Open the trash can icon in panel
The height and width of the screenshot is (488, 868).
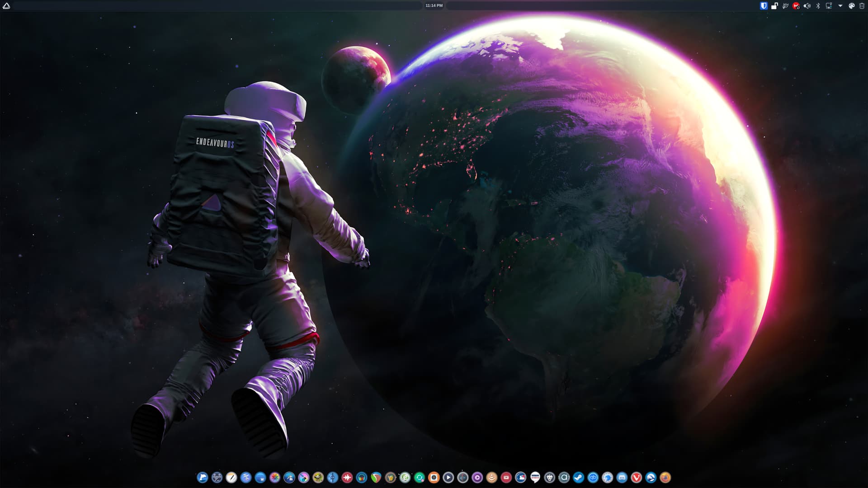[x=862, y=6]
